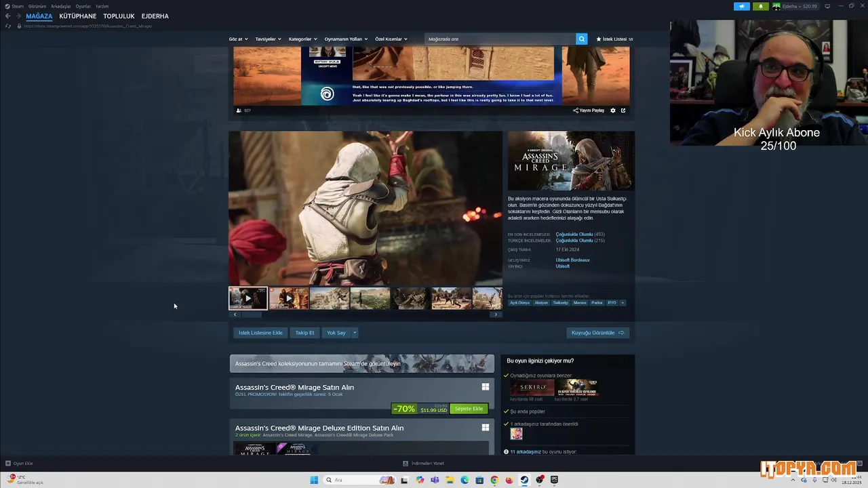Click the Suikastçı tag
868x488 pixels.
coord(561,303)
